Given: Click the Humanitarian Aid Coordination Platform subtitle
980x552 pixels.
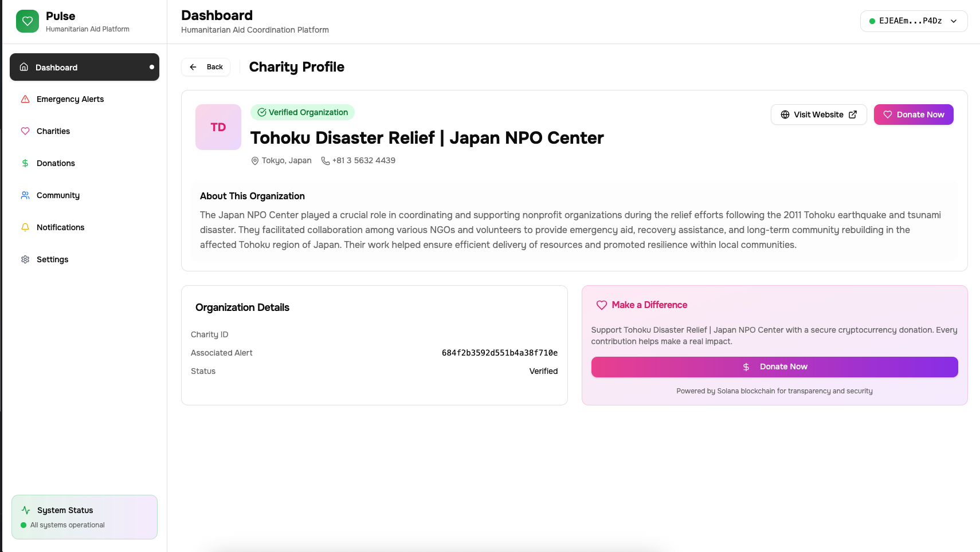Looking at the screenshot, I should 255,30.
